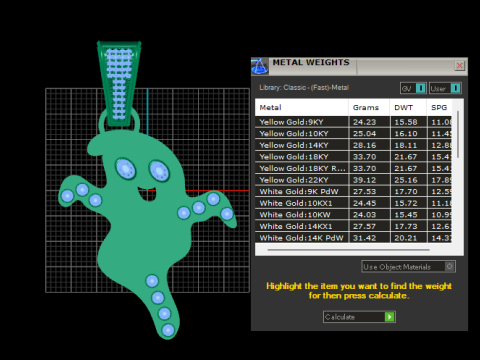Select the Yellow Gold:18KY row
Image resolution: width=480 pixels, height=360 pixels.
[353, 157]
